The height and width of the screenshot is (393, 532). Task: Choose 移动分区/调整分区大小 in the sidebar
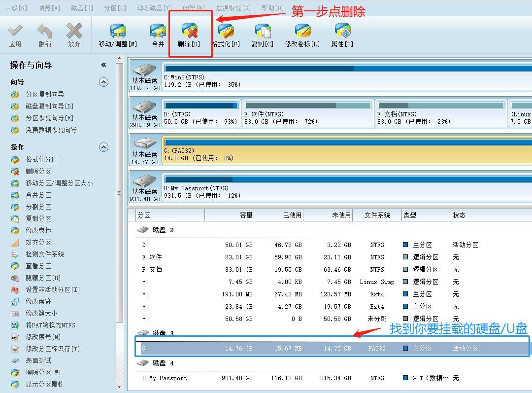pyautogui.click(x=59, y=183)
